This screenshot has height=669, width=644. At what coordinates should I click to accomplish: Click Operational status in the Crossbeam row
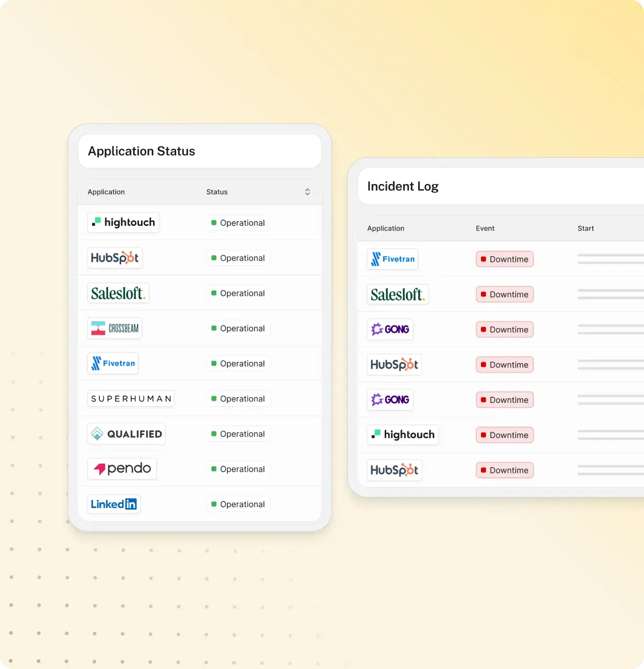(x=238, y=328)
